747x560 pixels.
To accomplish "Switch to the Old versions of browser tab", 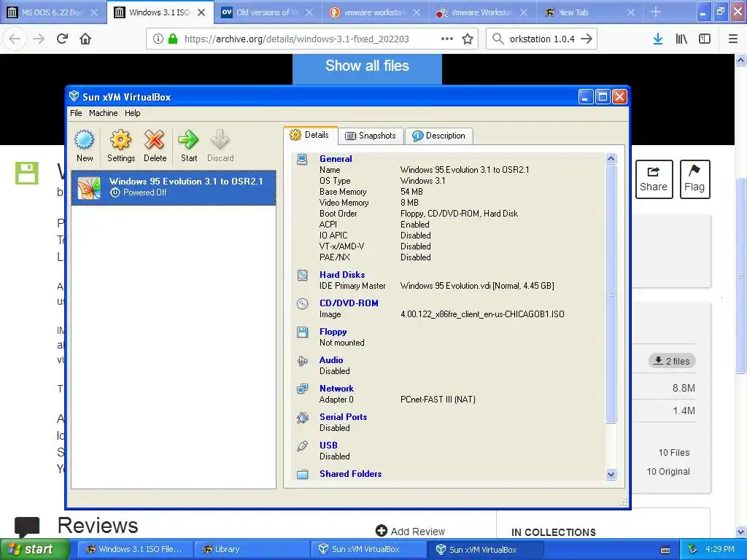I will [x=267, y=12].
